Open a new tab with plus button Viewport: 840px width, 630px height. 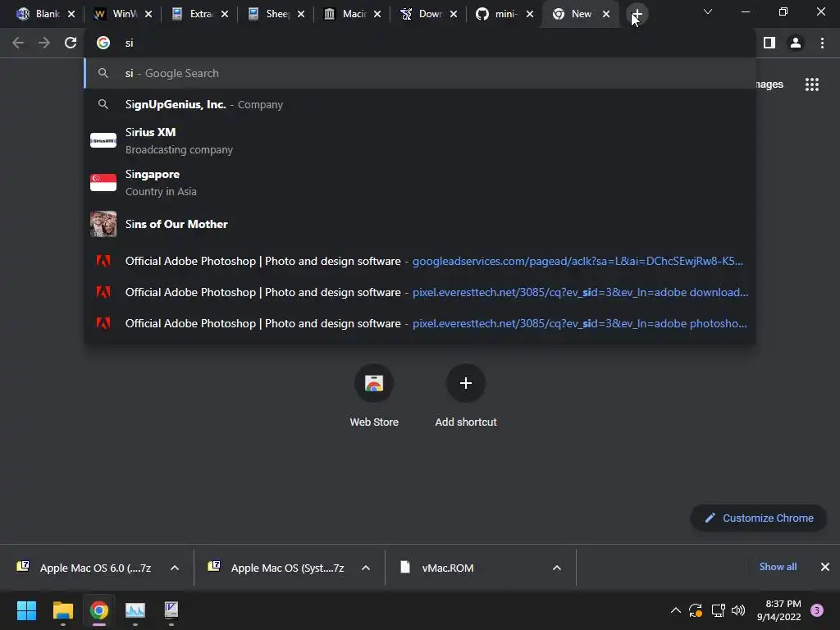[637, 14]
